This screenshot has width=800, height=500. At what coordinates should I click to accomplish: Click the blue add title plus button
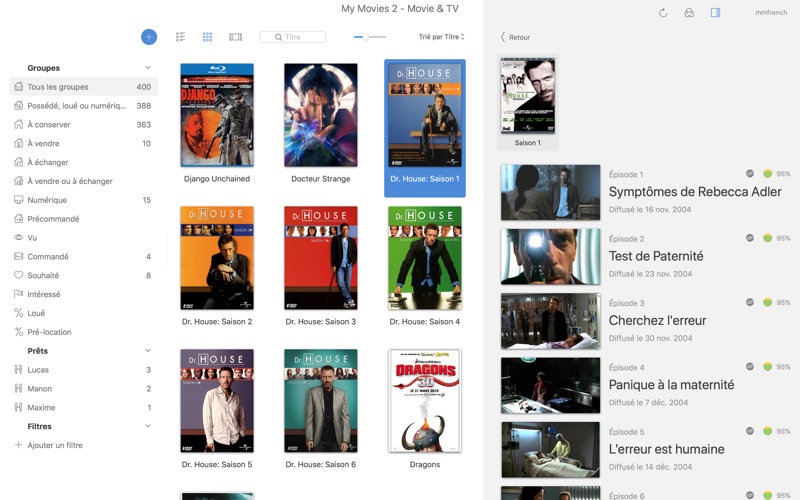[x=149, y=37]
